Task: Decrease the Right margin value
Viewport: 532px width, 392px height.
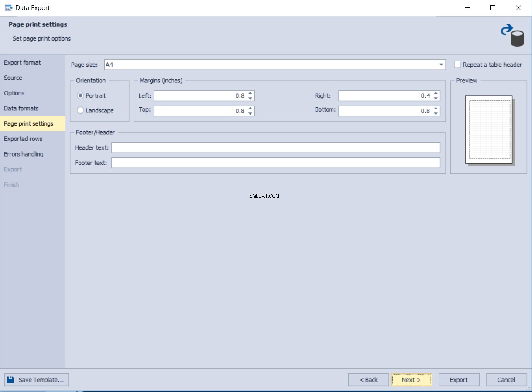Action: pos(436,99)
